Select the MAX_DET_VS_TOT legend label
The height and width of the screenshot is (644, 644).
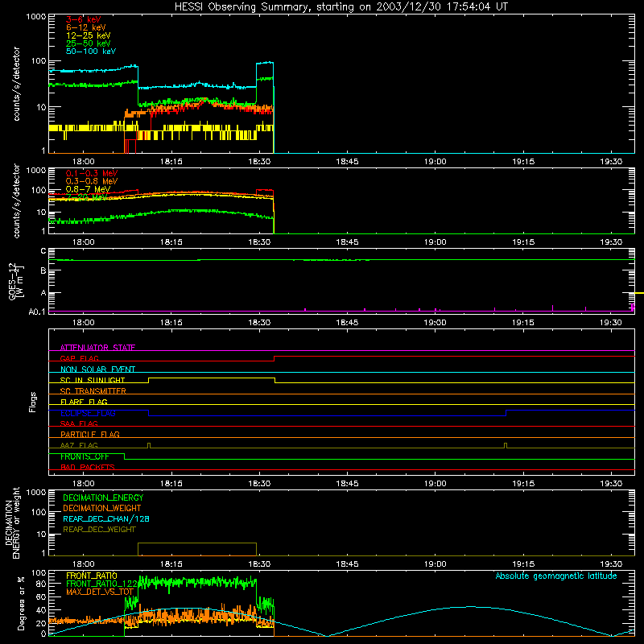pyautogui.click(x=100, y=592)
